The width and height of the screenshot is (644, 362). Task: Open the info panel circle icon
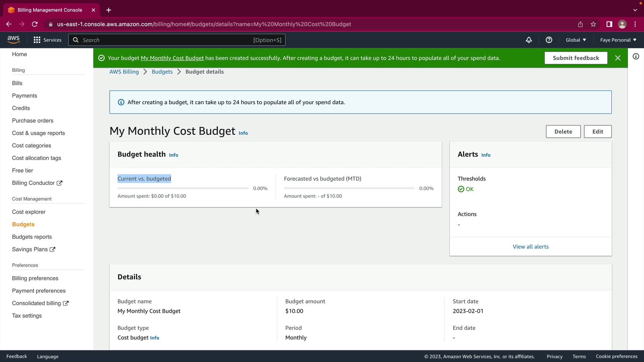pyautogui.click(x=636, y=56)
